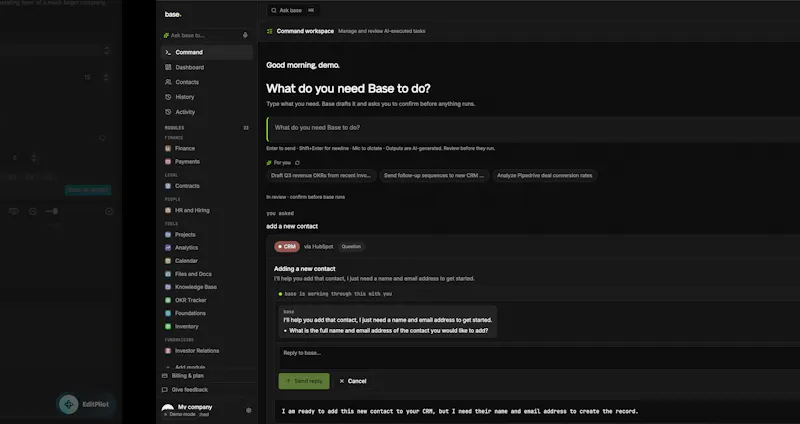Focus the 'What do you need Base to do?' input

tap(533, 128)
